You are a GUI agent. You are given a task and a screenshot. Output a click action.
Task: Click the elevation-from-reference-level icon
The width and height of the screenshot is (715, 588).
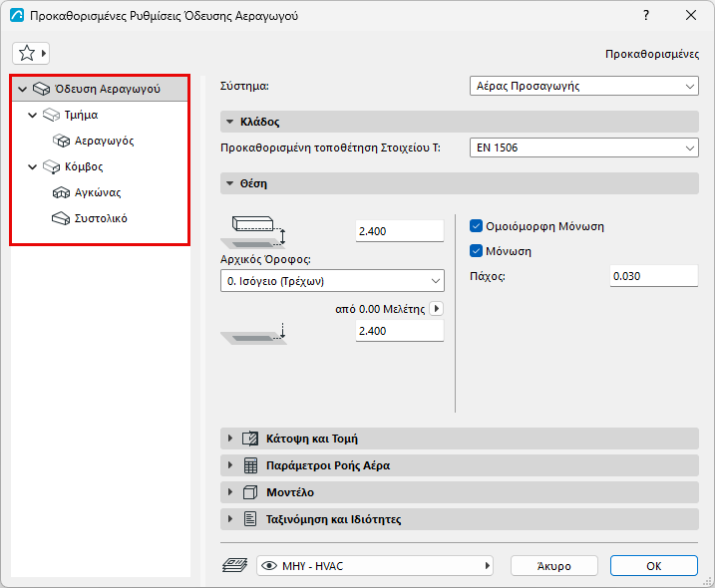(x=253, y=333)
